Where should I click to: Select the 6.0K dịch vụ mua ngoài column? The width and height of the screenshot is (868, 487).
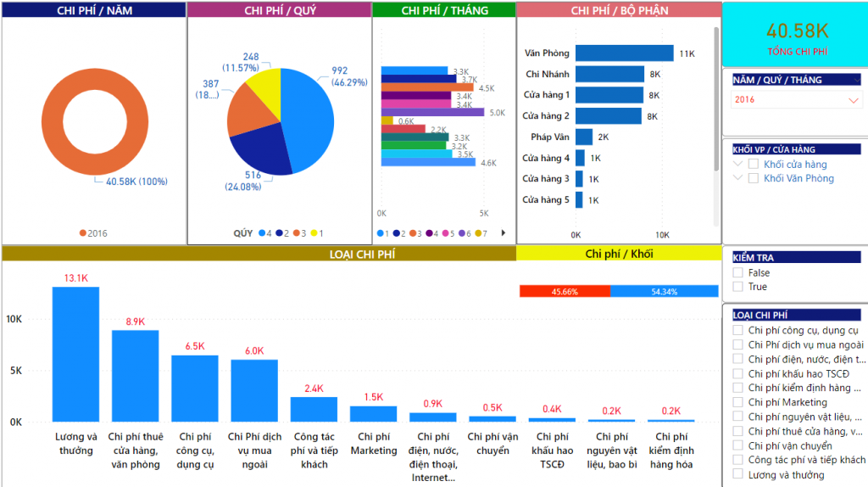pos(254,390)
